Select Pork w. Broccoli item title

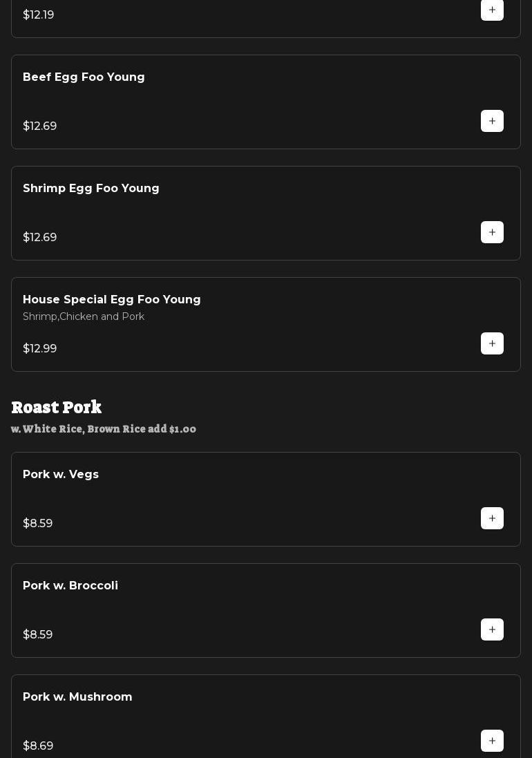(x=70, y=586)
